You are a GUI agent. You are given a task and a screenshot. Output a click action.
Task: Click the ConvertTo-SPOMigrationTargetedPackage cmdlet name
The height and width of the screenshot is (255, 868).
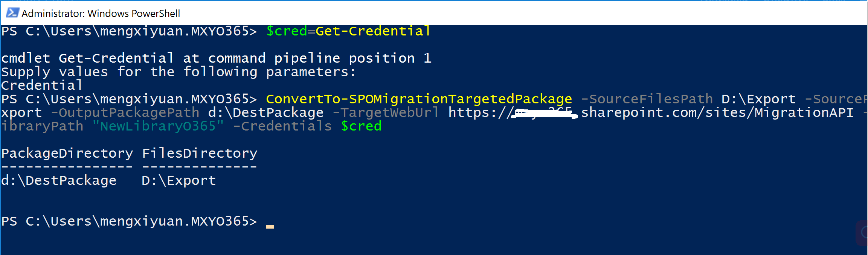pyautogui.click(x=419, y=99)
